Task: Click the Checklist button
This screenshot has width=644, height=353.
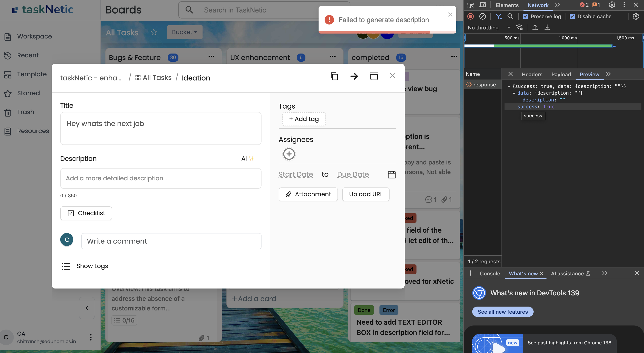Action: [x=86, y=213]
